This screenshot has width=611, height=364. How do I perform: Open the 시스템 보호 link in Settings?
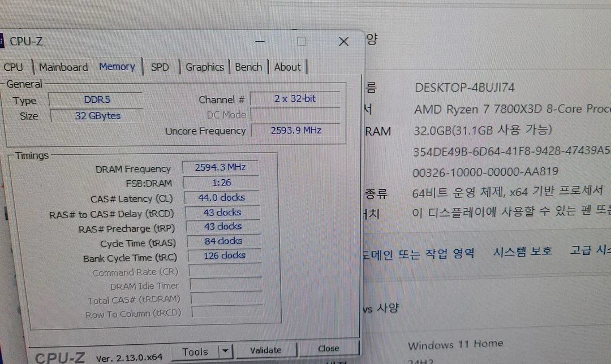523,252
